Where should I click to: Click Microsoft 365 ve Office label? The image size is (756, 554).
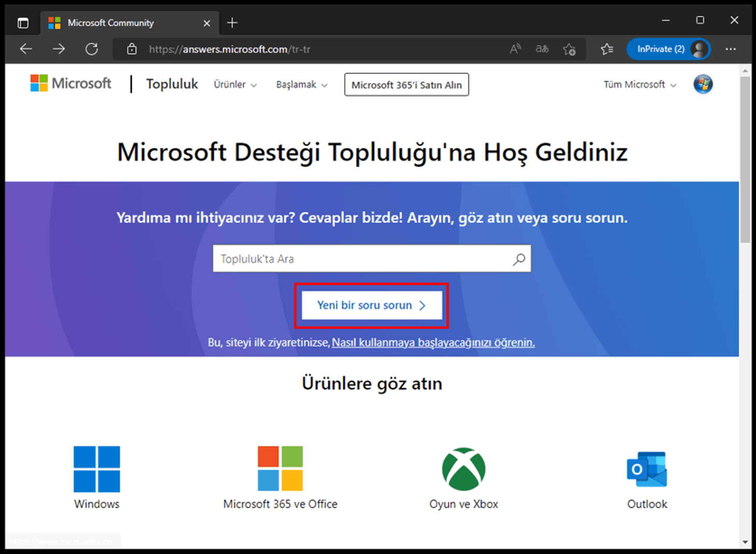click(x=281, y=504)
